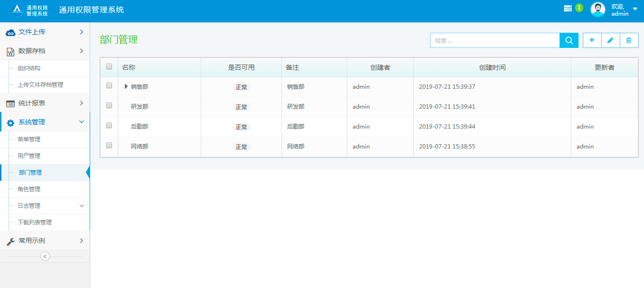The height and width of the screenshot is (288, 644).
Task: Sort by the 更新者 column header
Action: [x=605, y=67]
